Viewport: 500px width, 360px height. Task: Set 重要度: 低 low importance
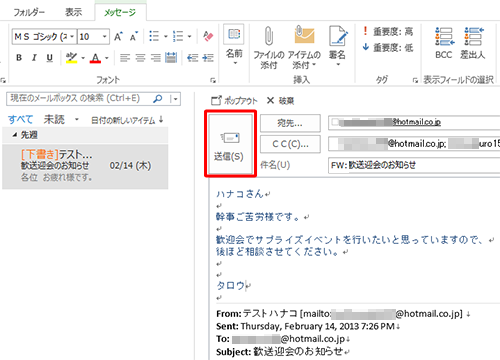pyautogui.click(x=388, y=48)
